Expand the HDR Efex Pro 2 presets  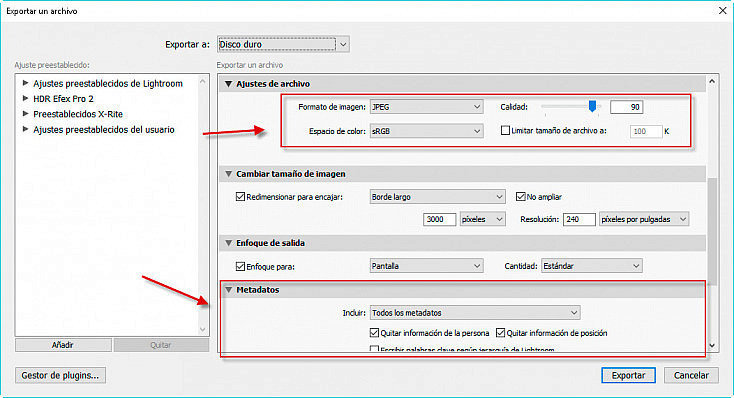point(25,98)
